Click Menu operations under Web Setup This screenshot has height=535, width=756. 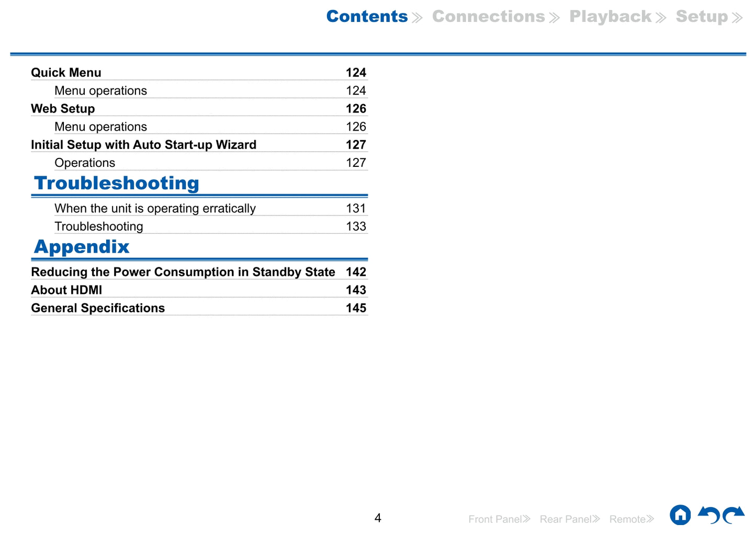(x=101, y=127)
